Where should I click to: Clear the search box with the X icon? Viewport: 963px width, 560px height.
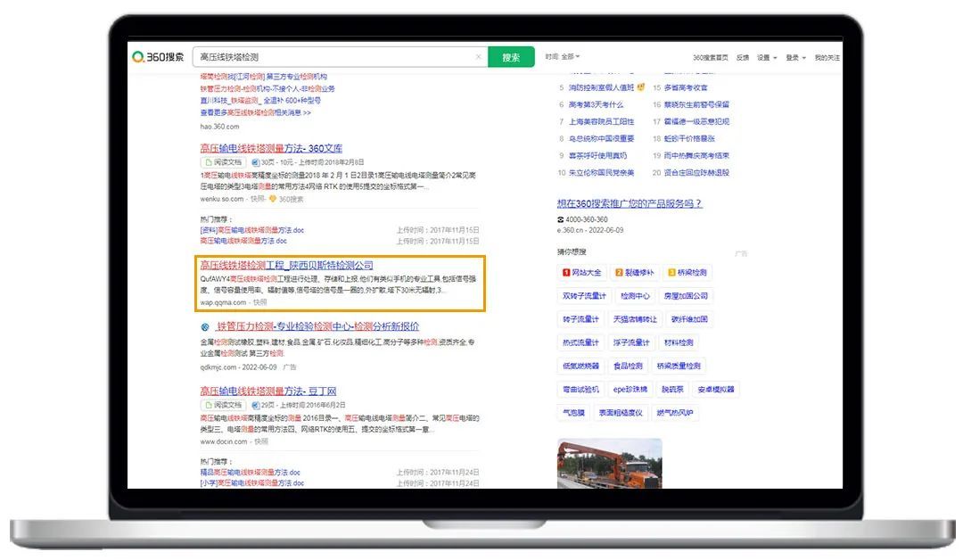point(478,57)
